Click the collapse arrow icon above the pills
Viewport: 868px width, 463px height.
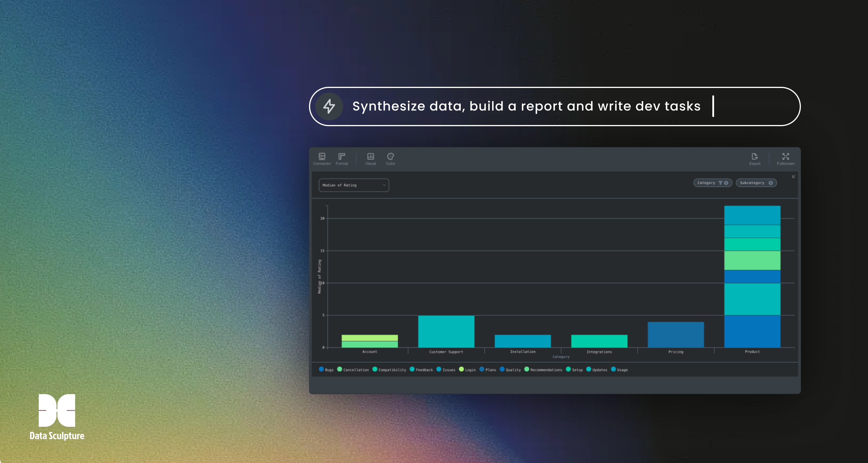click(793, 177)
